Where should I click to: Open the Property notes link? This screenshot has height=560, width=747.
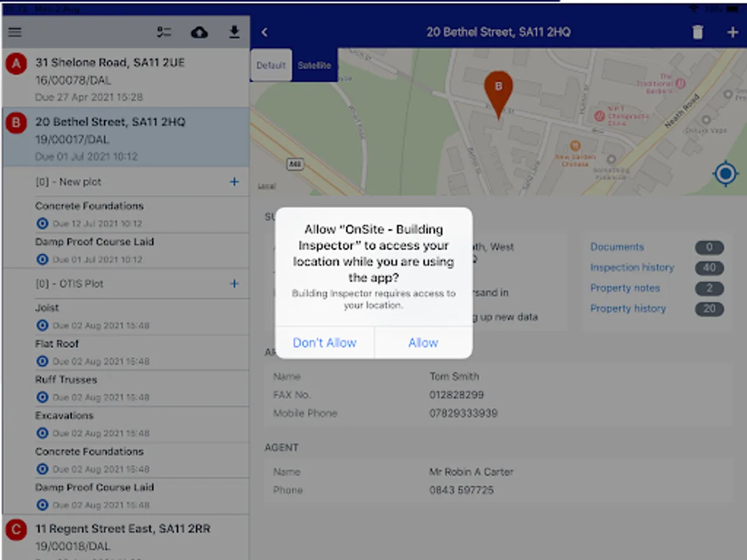pyautogui.click(x=625, y=288)
